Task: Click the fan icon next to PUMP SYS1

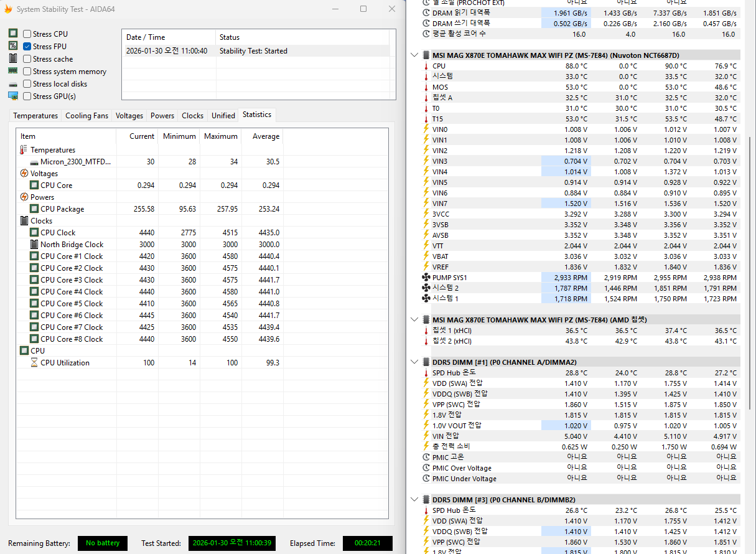Action: pos(426,278)
